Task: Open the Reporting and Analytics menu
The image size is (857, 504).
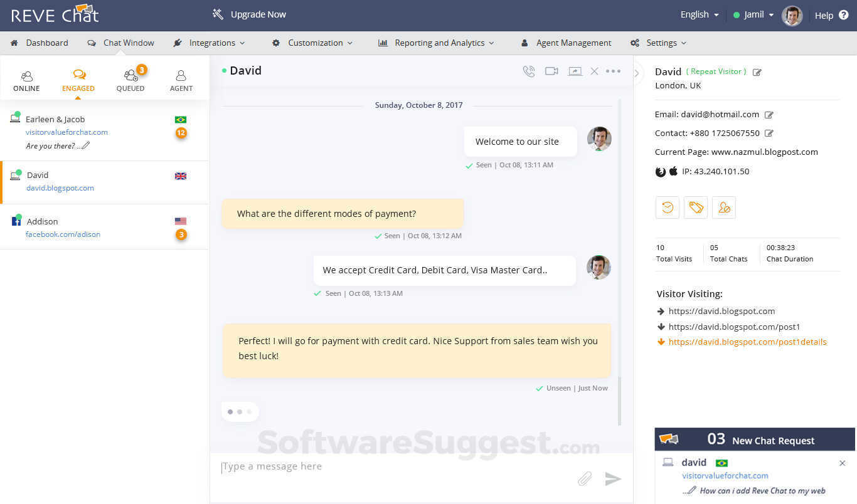Action: [439, 43]
